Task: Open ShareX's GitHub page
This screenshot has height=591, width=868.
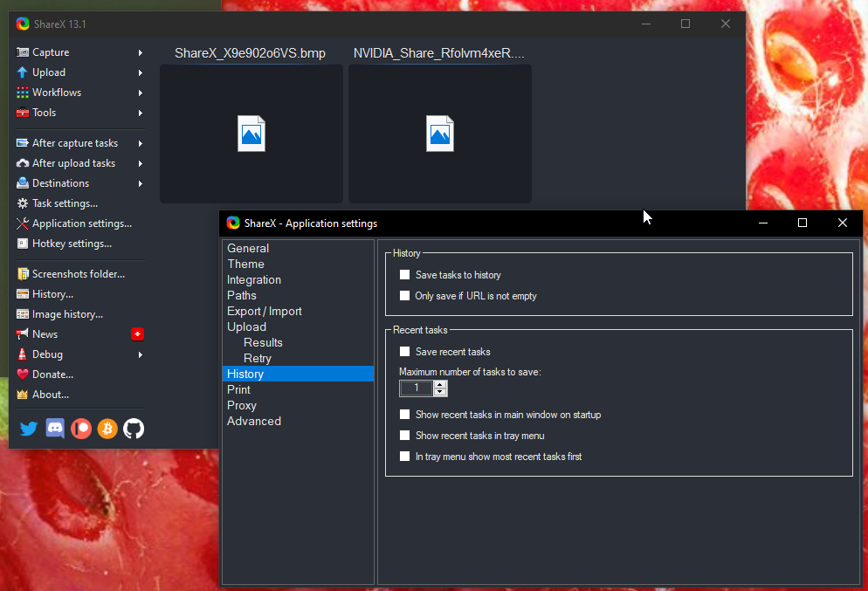Action: (134, 429)
